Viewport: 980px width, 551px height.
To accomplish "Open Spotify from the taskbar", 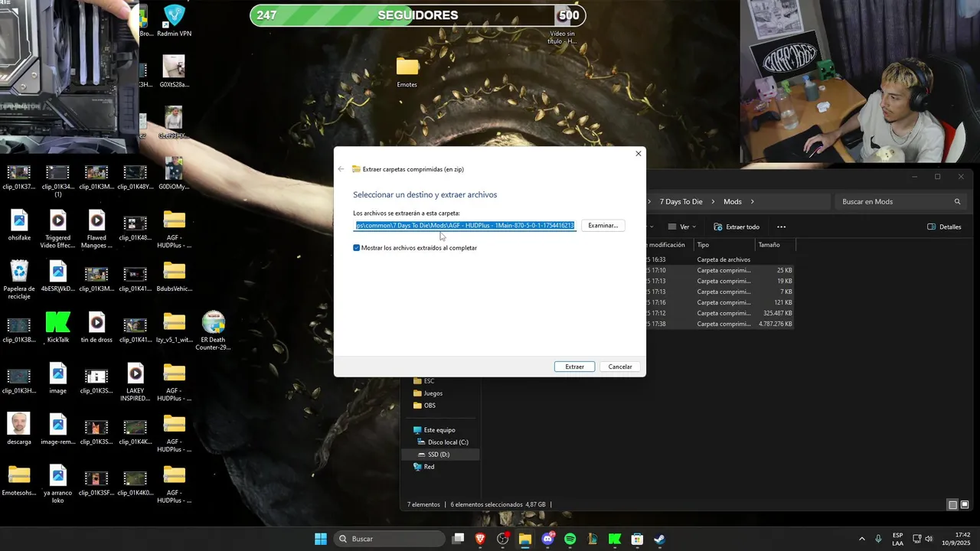I will pos(570,539).
